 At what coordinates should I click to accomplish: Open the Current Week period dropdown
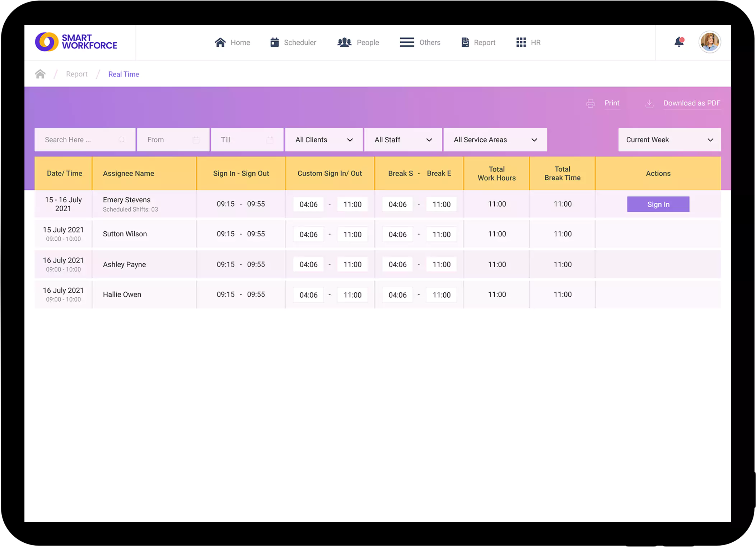(x=669, y=140)
